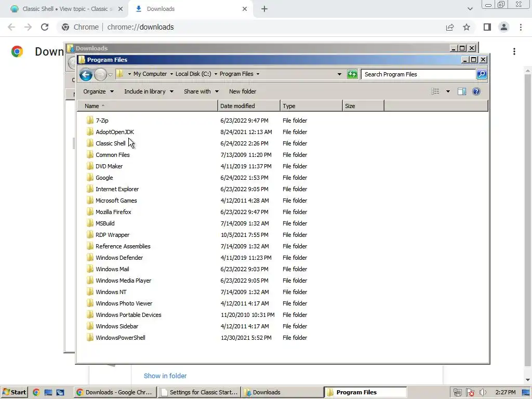The image size is (532, 399).
Task: Open the view options dropdown arrow
Action: click(448, 91)
